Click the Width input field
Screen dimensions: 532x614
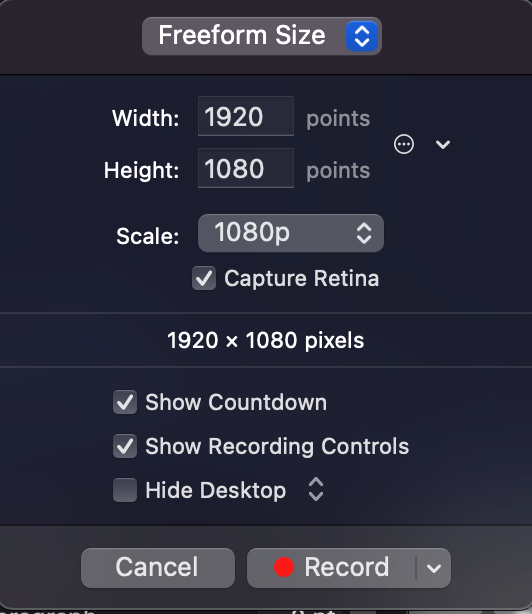(x=246, y=116)
